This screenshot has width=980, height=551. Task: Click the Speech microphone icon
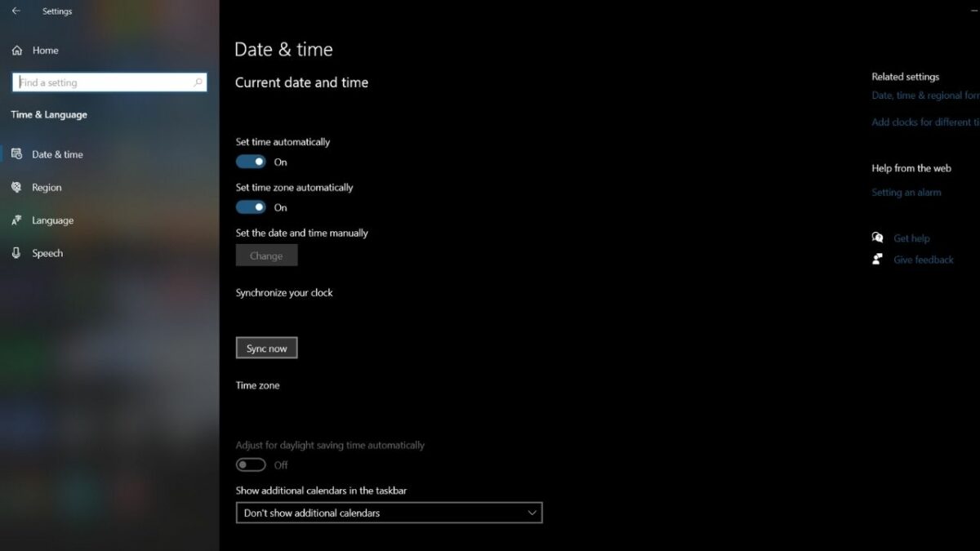(x=17, y=253)
